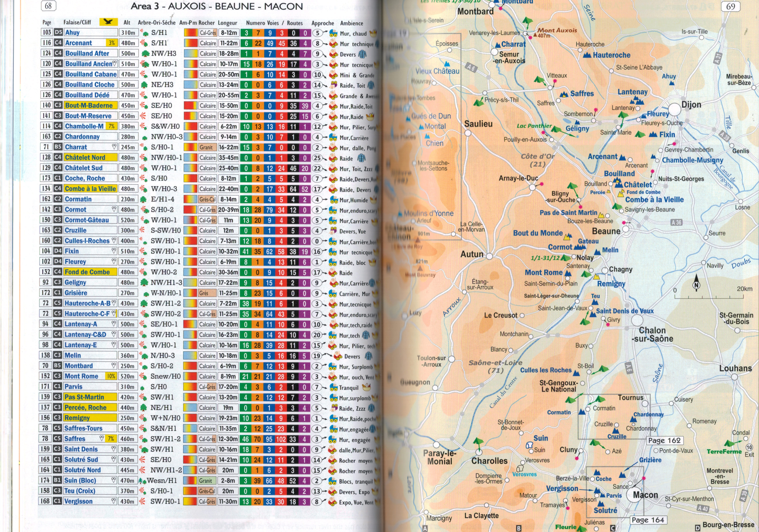Click the Vergisson cliff name in table
This screenshot has width=759, height=532.
78,501
